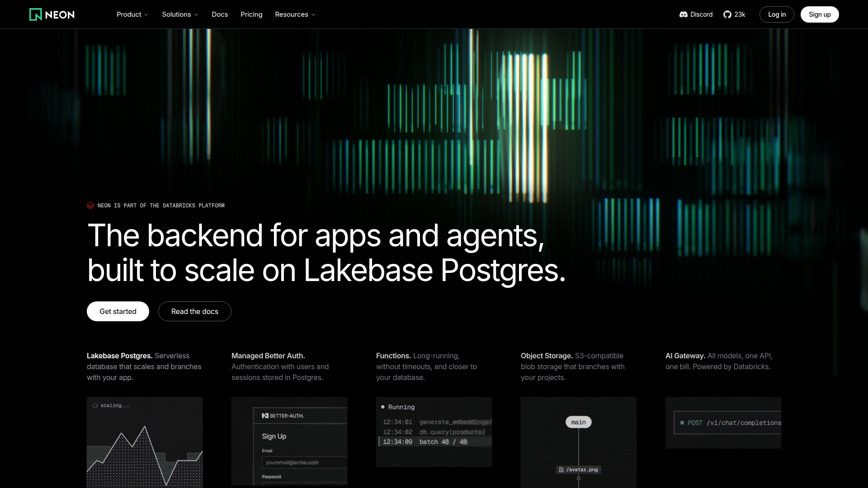Click the Log in button
The image size is (868, 488).
(777, 14)
